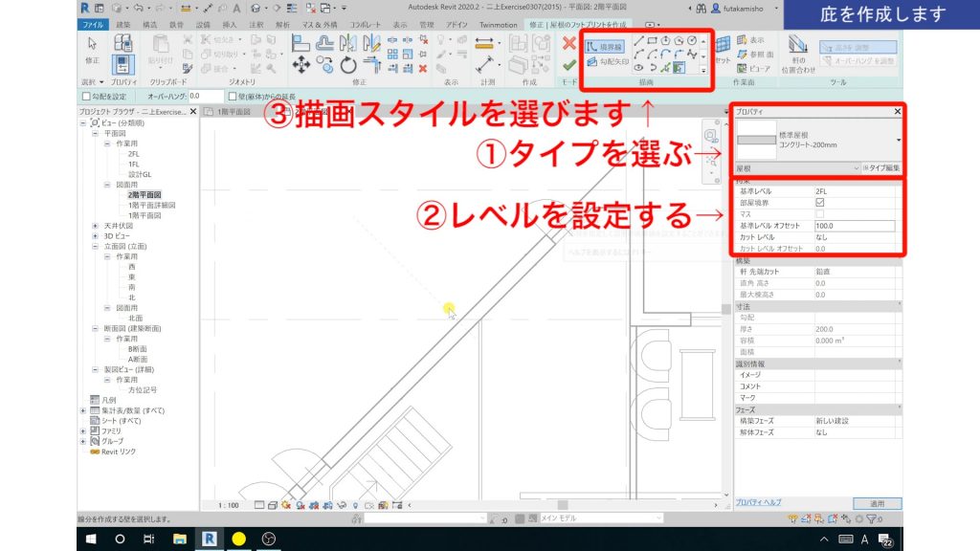This screenshot has height=551, width=980.
Task: Pick the Line tool in the 描画 panel
Action: (x=641, y=41)
